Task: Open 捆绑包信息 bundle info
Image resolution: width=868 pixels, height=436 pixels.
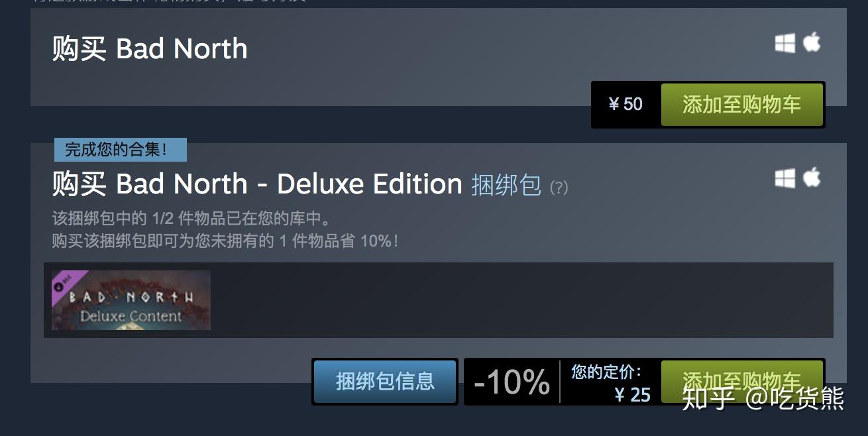Action: pyautogui.click(x=385, y=382)
